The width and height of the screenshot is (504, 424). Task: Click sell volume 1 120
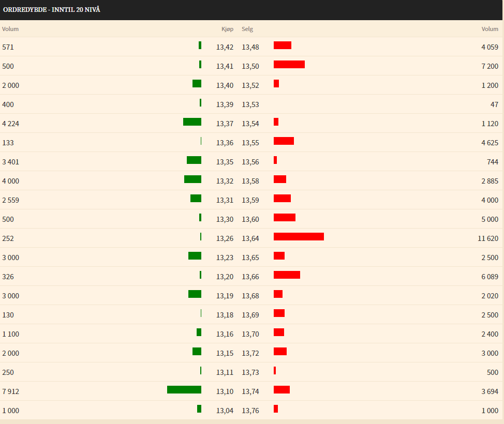tap(490, 124)
